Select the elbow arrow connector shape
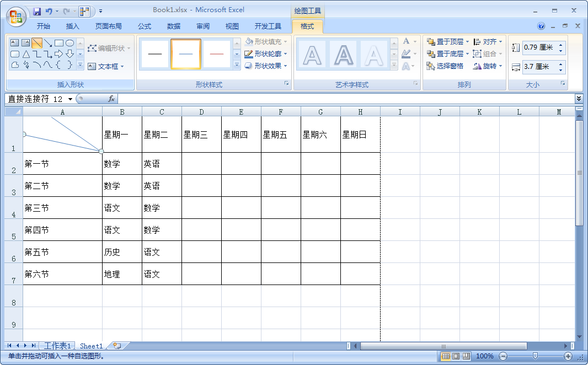588x365 pixels. click(x=47, y=54)
